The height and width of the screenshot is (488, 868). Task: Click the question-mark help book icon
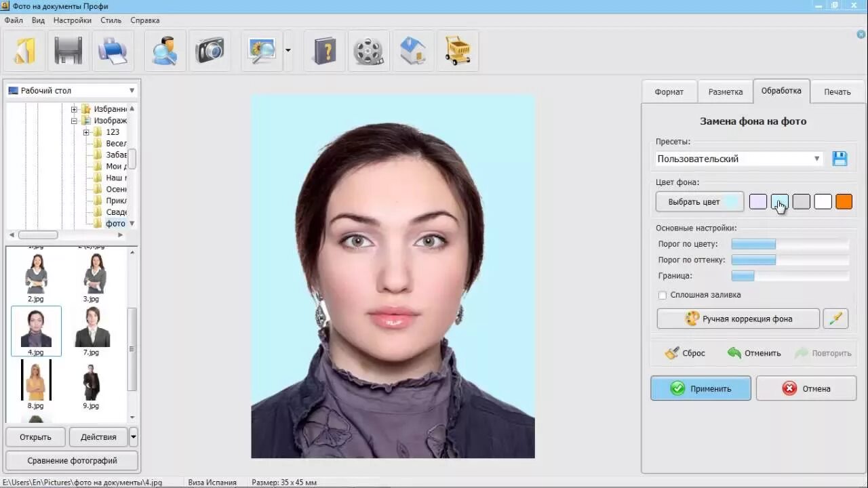(324, 51)
